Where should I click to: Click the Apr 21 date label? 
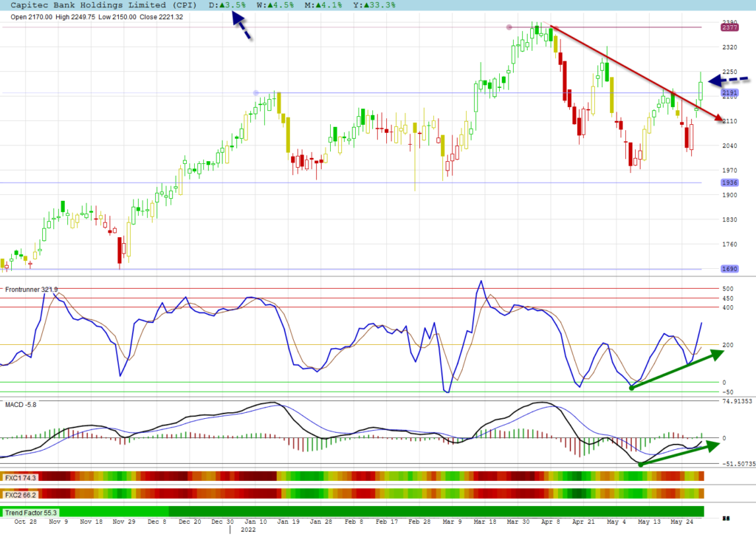pos(583,522)
